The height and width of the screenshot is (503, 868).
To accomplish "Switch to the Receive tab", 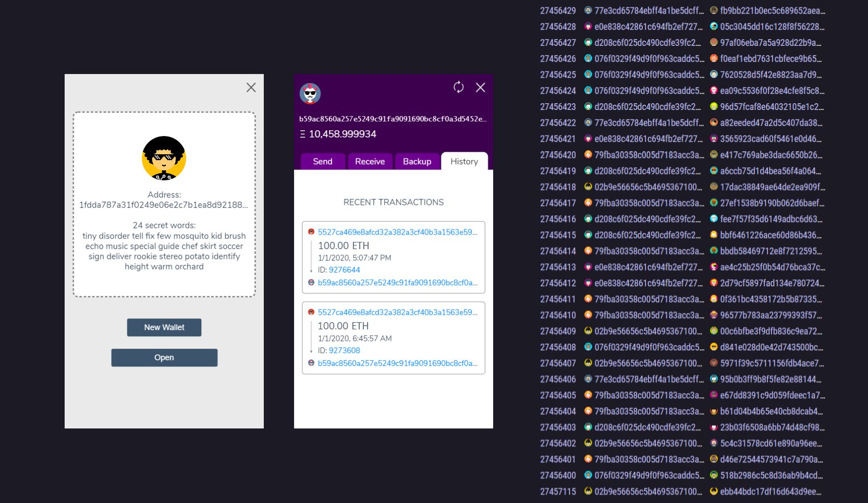I will 370,162.
